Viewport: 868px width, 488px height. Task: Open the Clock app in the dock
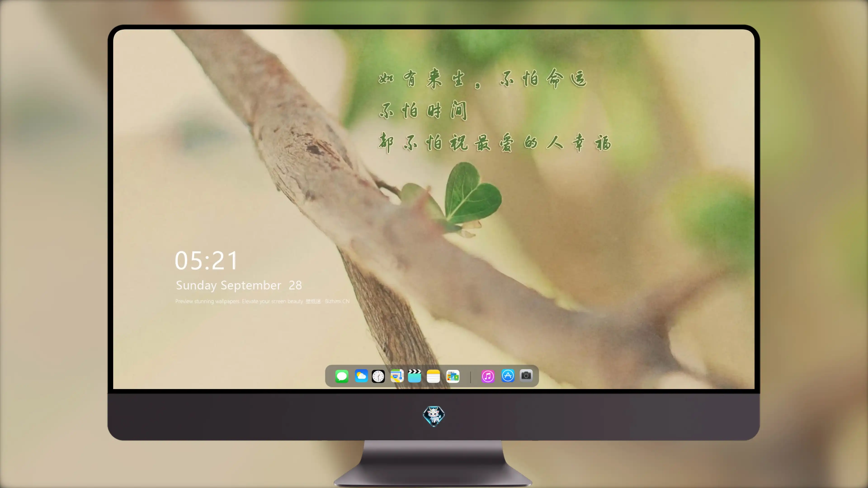point(378,376)
